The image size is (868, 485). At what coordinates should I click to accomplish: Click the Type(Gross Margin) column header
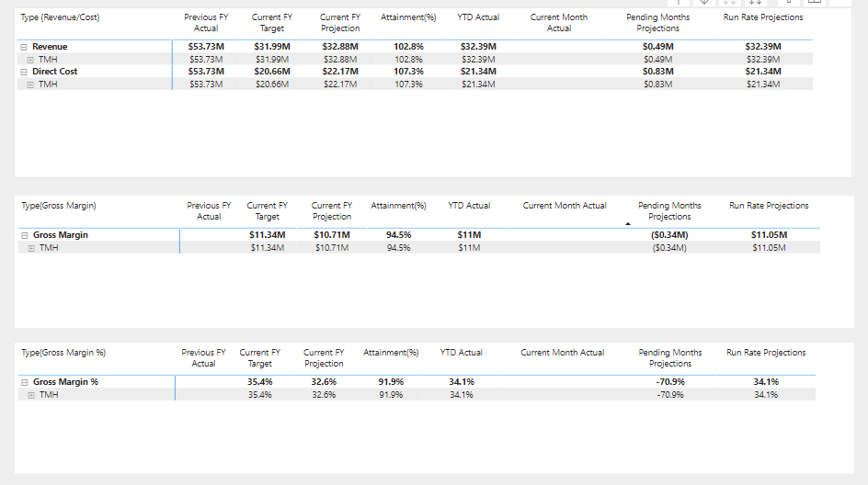[x=59, y=206]
